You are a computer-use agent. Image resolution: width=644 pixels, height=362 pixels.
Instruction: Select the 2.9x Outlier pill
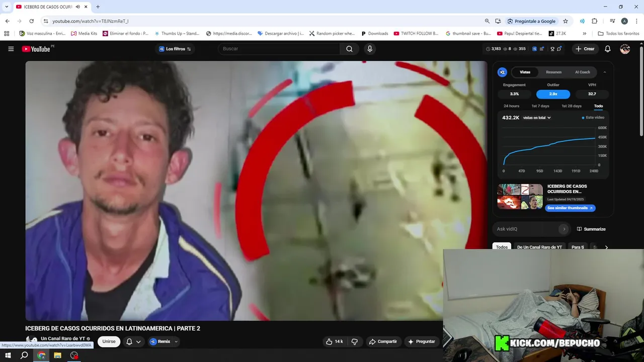click(553, 94)
